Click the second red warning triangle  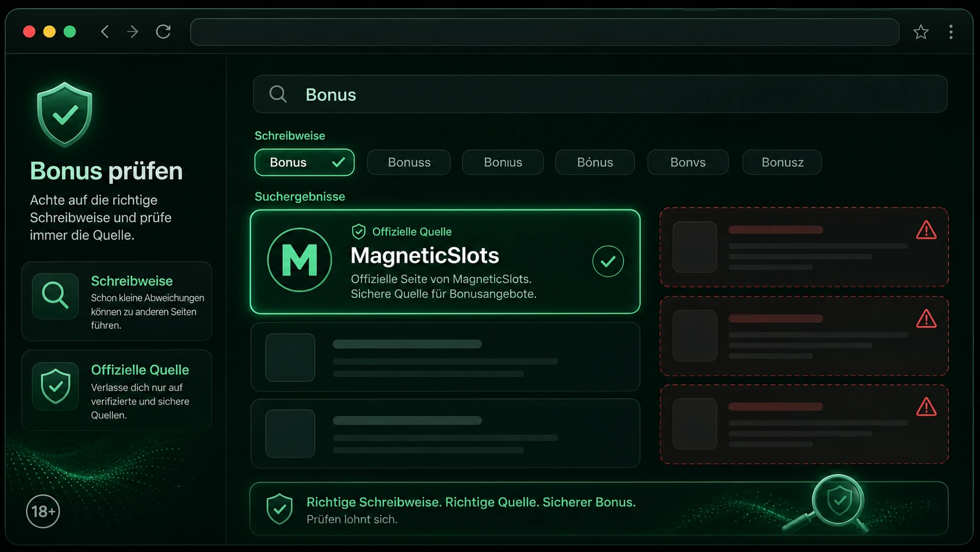pos(926,319)
